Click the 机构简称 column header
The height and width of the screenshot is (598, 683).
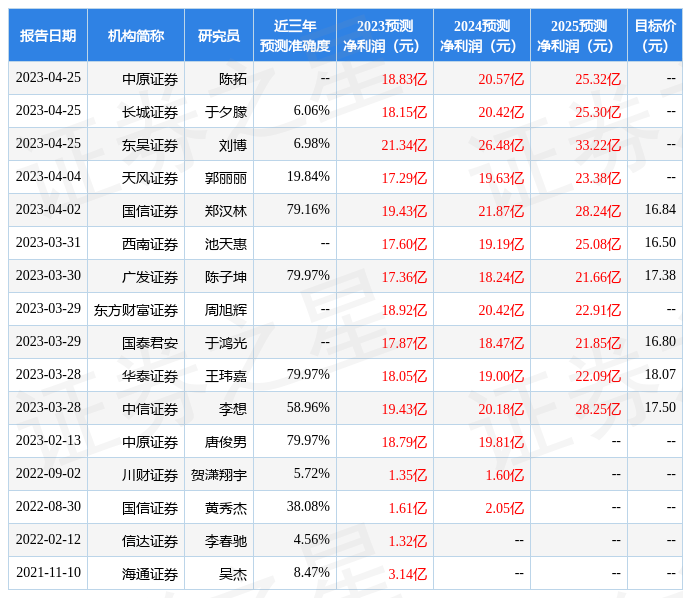pos(136,35)
